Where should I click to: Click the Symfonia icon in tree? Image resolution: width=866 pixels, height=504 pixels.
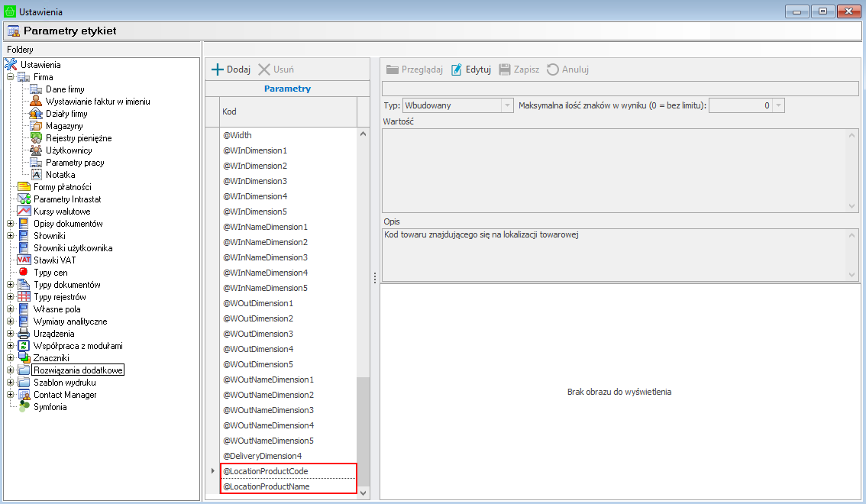[x=24, y=407]
